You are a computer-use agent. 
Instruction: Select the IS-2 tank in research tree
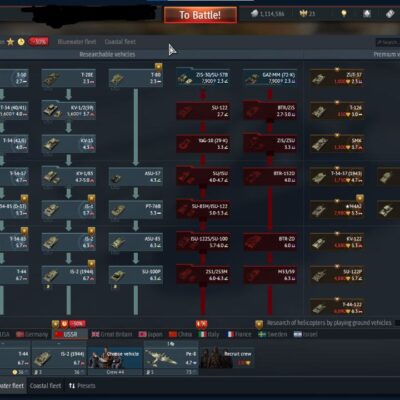[x=69, y=242]
